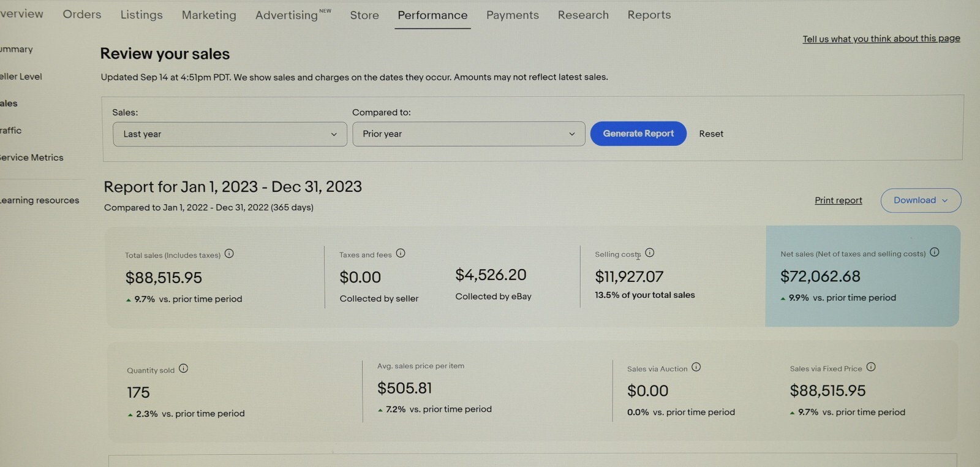Expand the Compared to dropdown showing Prior year
980x467 pixels.
[469, 134]
